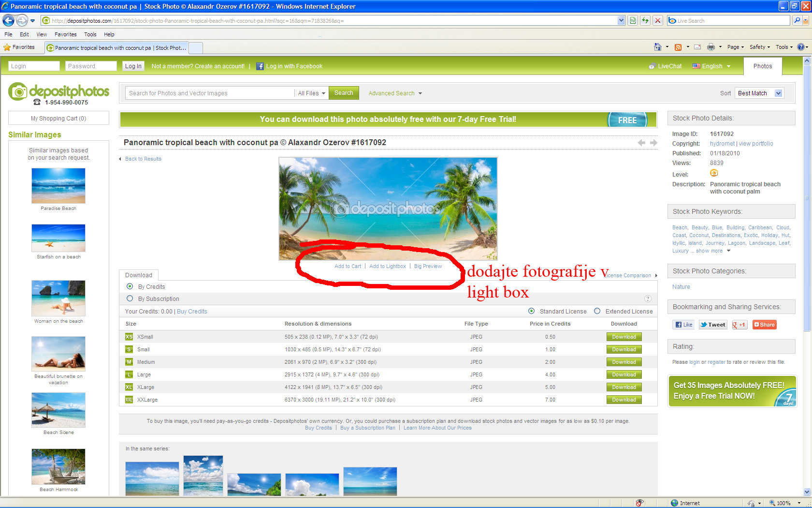Click the Buy Credits link beside Your Credits
The width and height of the screenshot is (812, 508).
point(192,312)
